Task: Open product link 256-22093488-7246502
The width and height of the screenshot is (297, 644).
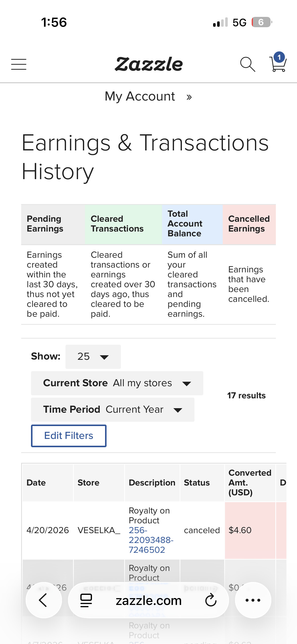Action: click(151, 540)
